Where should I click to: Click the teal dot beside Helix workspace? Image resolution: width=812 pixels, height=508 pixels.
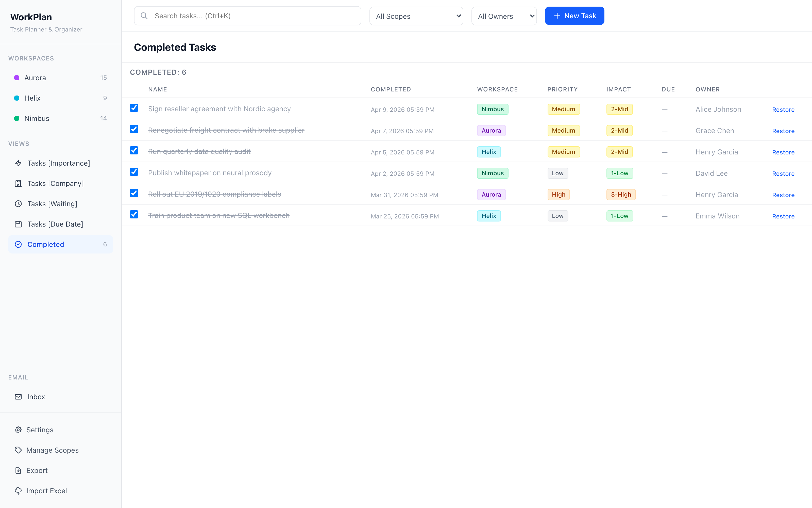(x=17, y=98)
